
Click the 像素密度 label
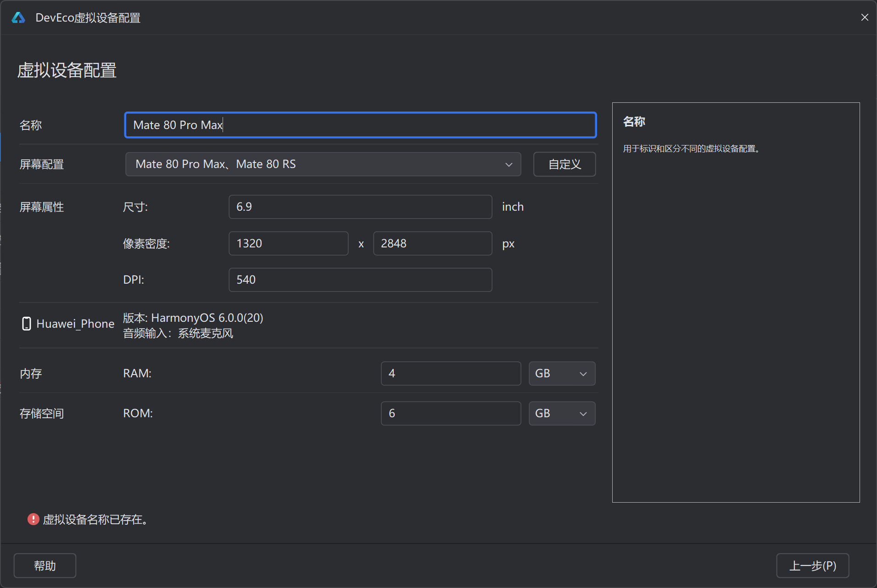[146, 244]
